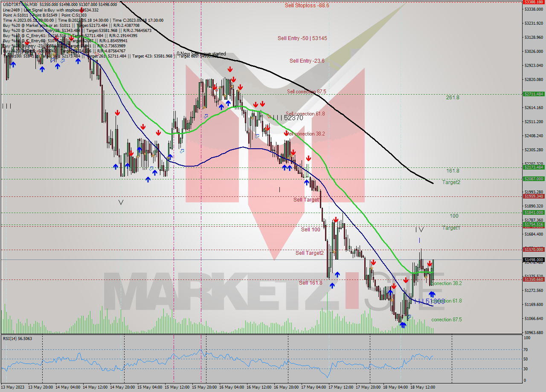Screen dimensions: 546x392
Task: Click the green "Target1" label
Action: 451,228
